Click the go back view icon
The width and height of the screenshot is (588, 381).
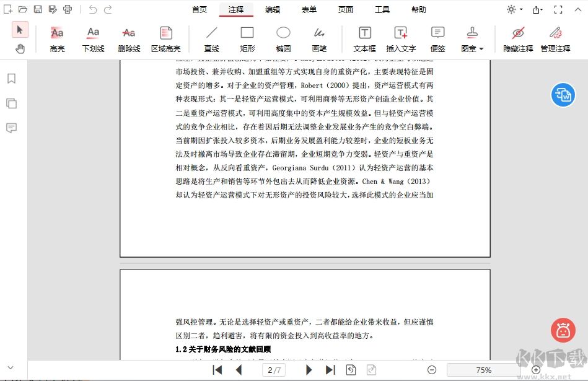tap(351, 370)
